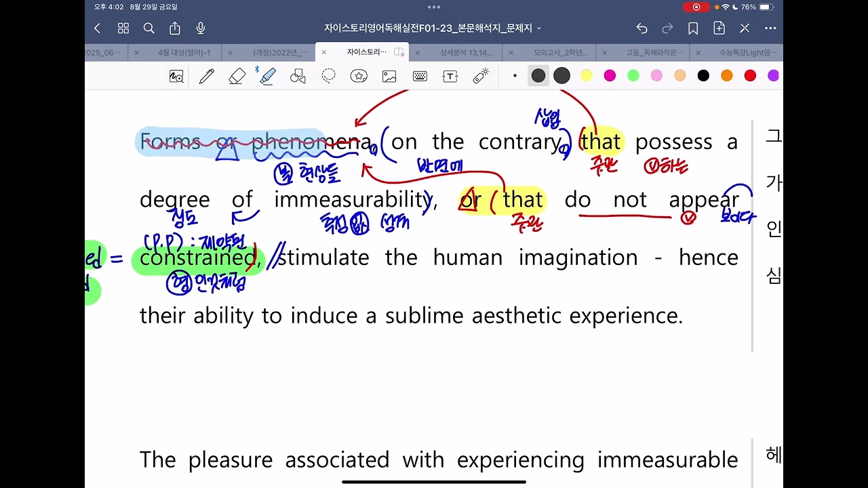The height and width of the screenshot is (488, 868).
Task: Tap the word 'pleasure' in the lower paragraph
Action: click(x=231, y=461)
